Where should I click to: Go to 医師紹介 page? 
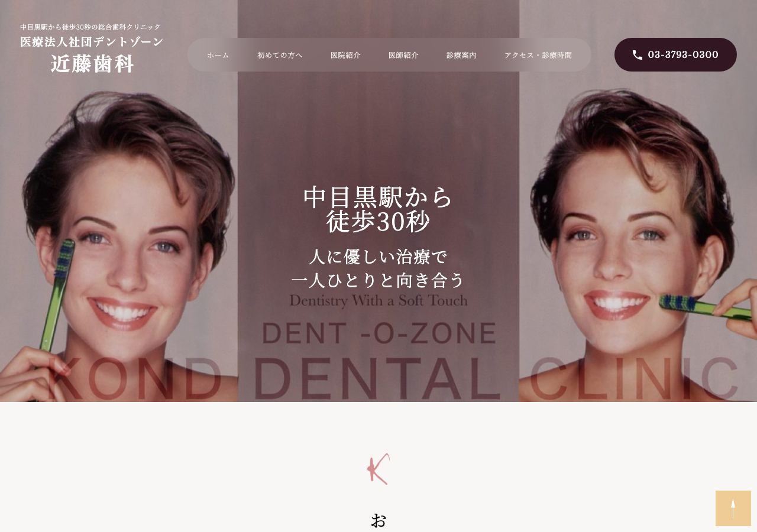[x=403, y=55]
